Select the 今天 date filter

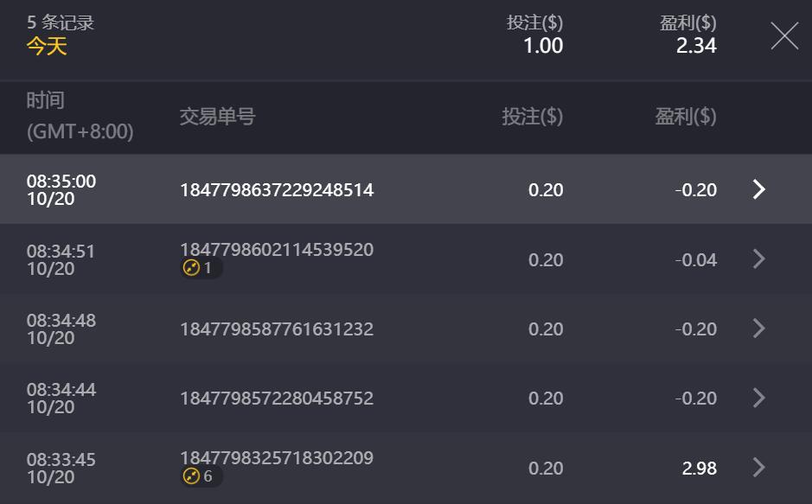point(47,46)
